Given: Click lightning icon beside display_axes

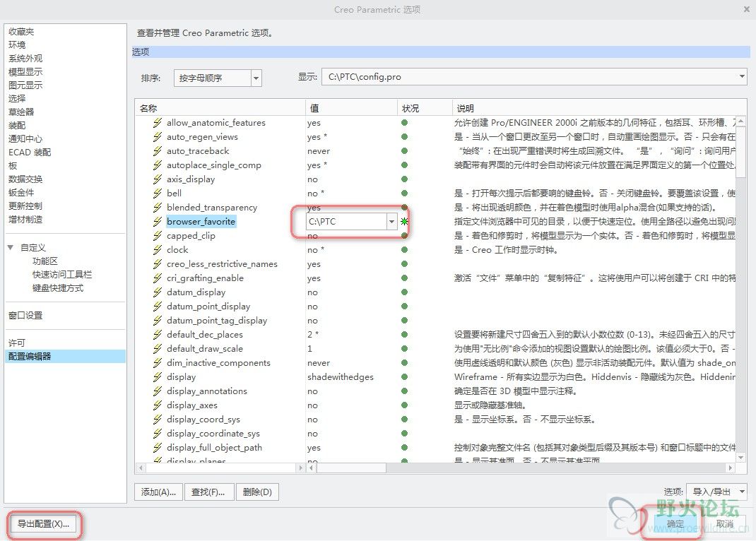Looking at the screenshot, I should click(x=157, y=405).
